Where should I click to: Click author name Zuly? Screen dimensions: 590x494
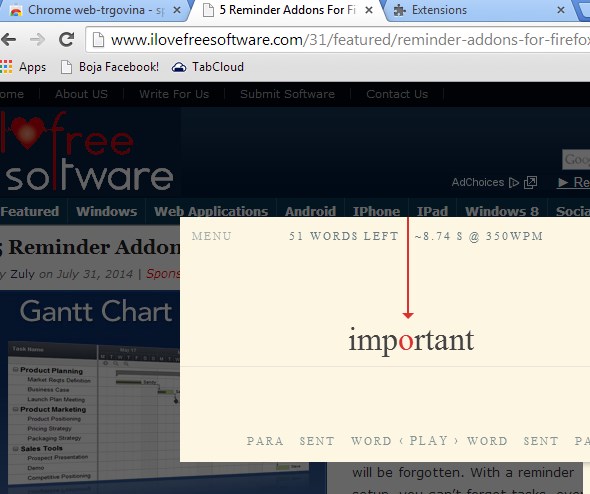(22, 274)
